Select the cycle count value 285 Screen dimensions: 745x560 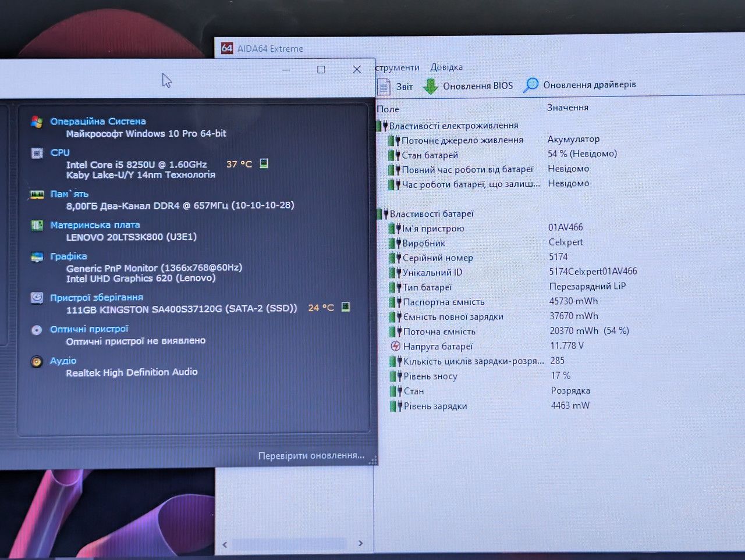point(558,361)
